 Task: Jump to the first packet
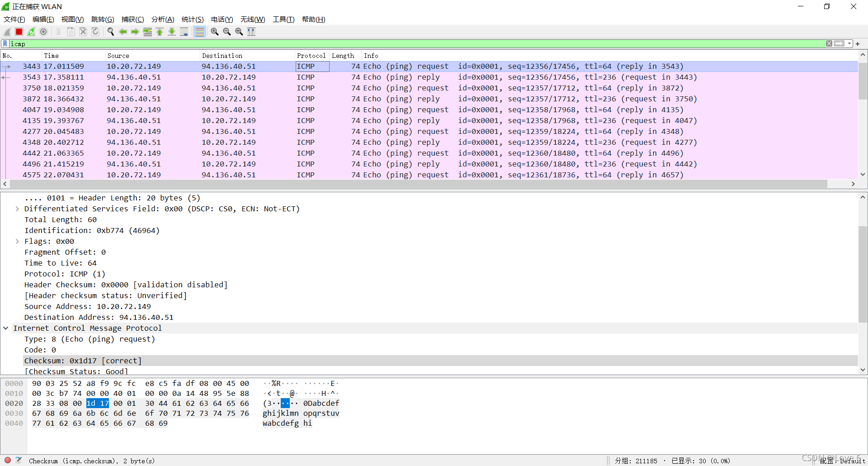tap(160, 32)
